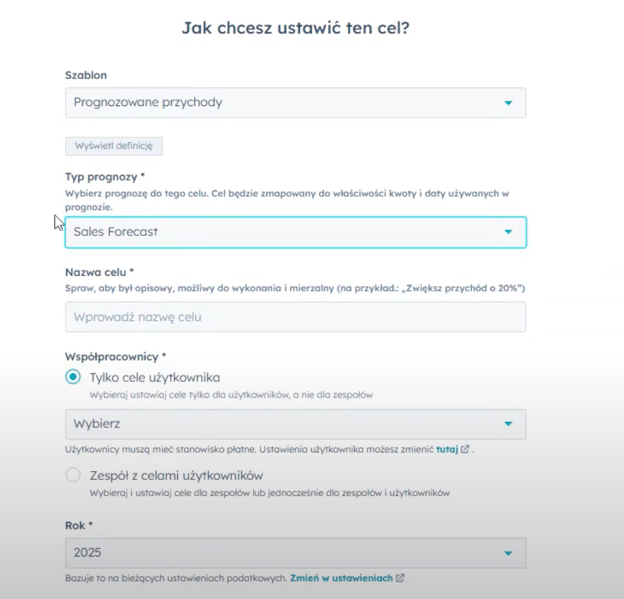Open the 'Sales Forecast' forecast type dropdown
The height and width of the screenshot is (599, 624).
click(x=296, y=232)
